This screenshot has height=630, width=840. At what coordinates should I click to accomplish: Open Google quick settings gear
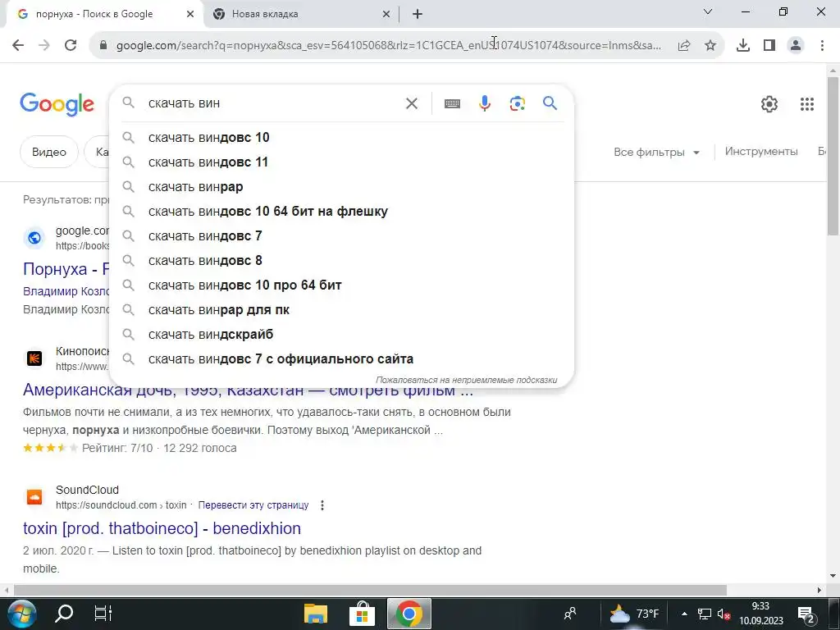769,104
